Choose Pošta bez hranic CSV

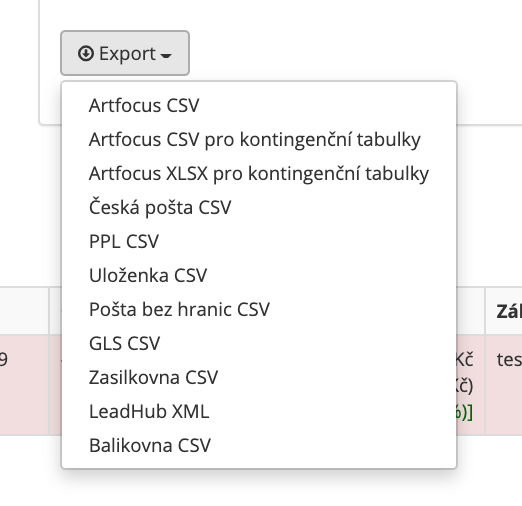(x=259, y=309)
